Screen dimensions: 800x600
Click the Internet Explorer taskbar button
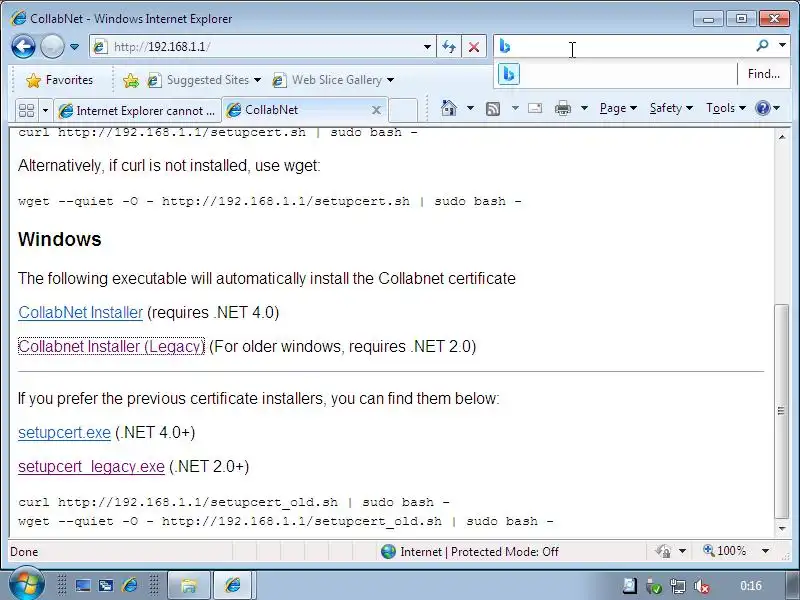tap(233, 585)
